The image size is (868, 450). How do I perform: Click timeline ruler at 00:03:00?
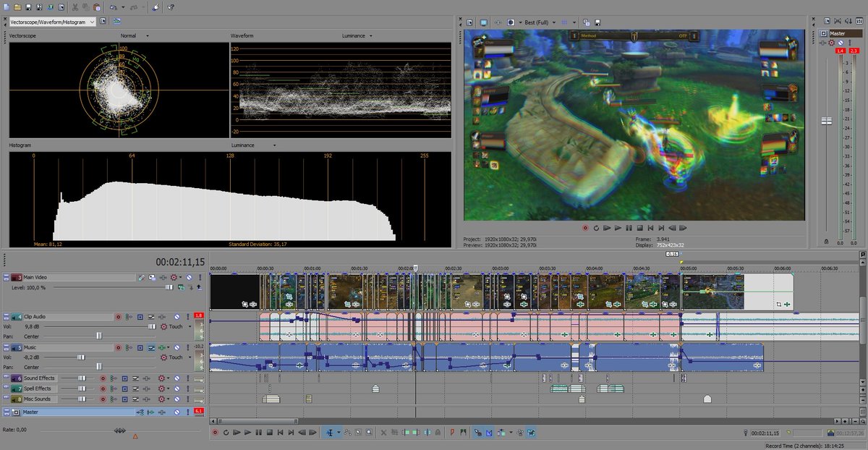pos(500,268)
